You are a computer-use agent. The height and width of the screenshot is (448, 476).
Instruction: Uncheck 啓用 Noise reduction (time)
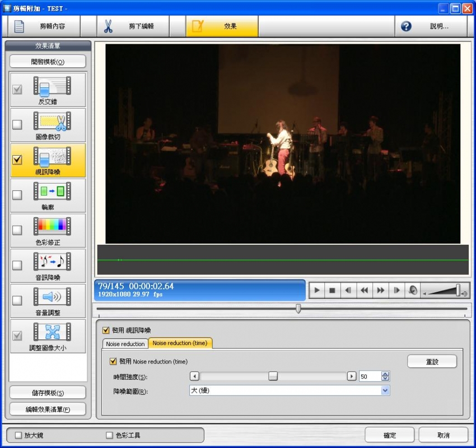click(x=114, y=361)
